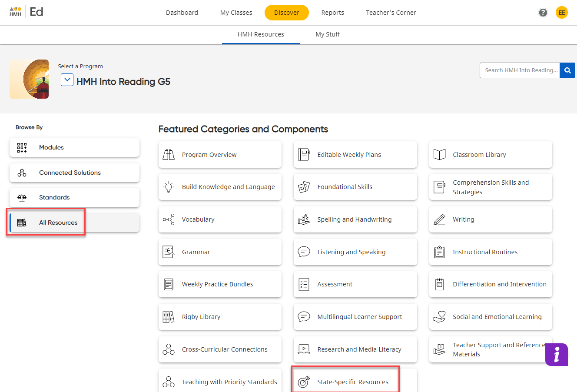Select the Writing pencil icon

[439, 219]
